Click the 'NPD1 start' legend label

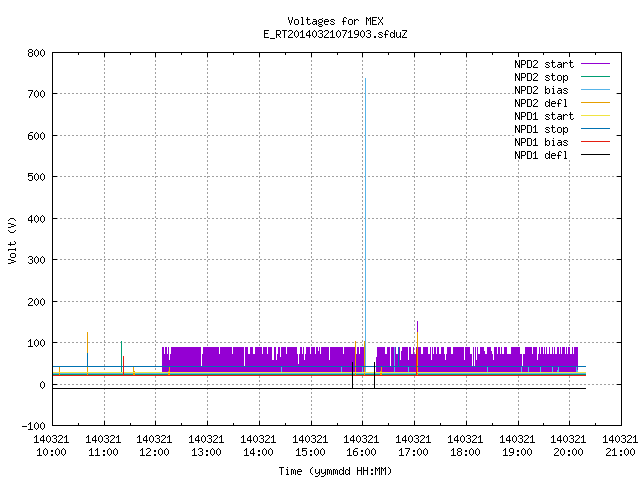[544, 116]
